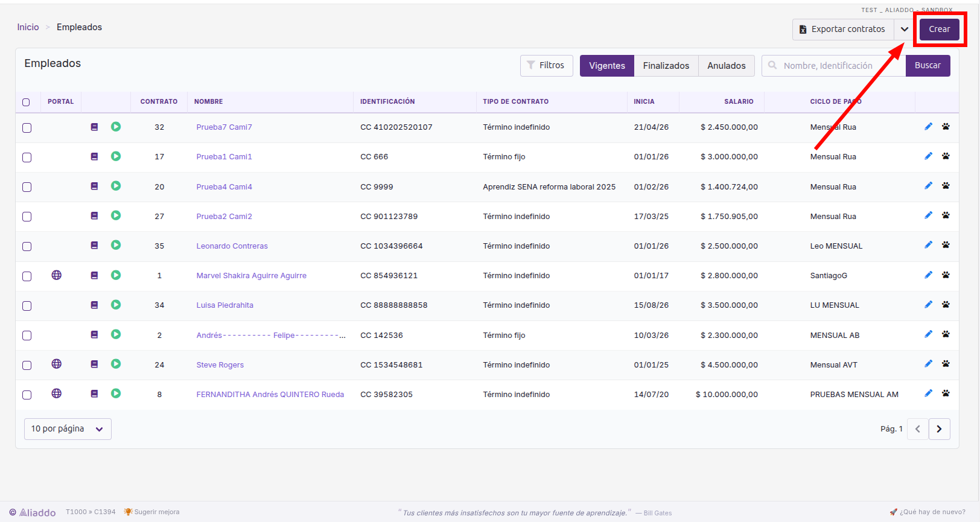The width and height of the screenshot is (980, 522).
Task: Click the Crear button
Action: (940, 29)
